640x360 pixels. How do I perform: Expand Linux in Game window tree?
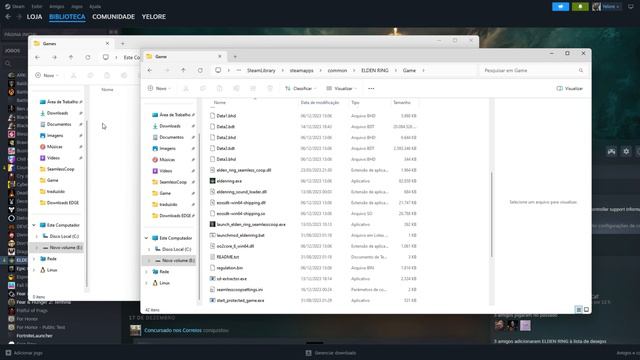pos(146,283)
